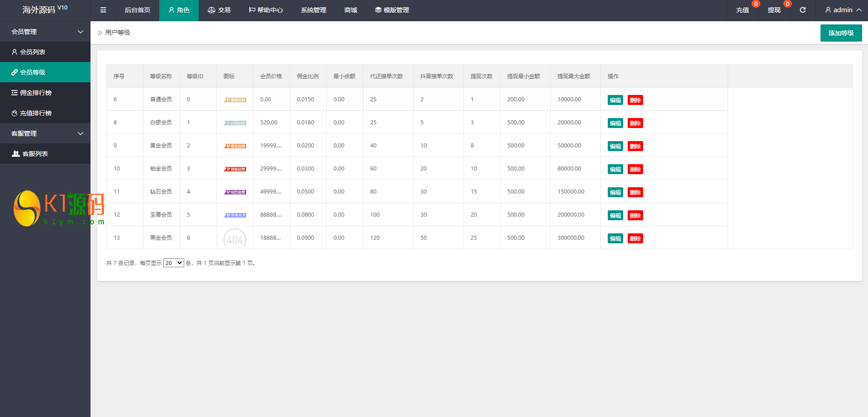Edit the 白银会员 row
The height and width of the screenshot is (417, 868).
(x=615, y=123)
